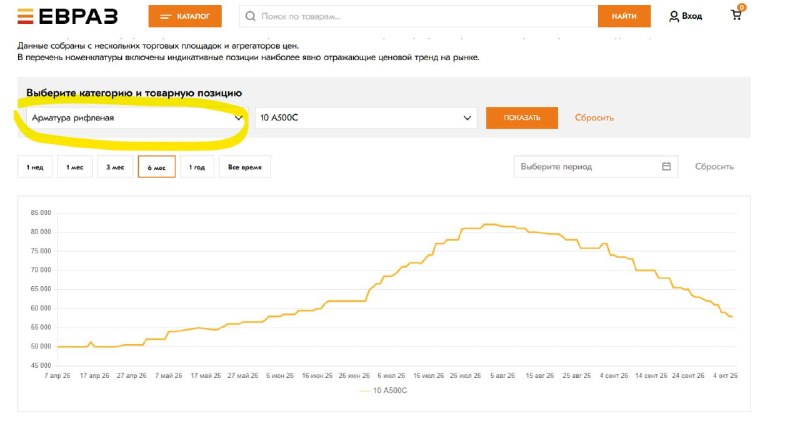
Task: Open the Каталог menu button
Action: click(185, 16)
